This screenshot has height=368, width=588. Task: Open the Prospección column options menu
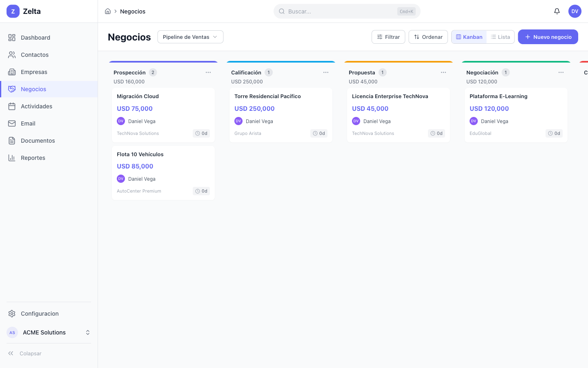click(x=208, y=72)
